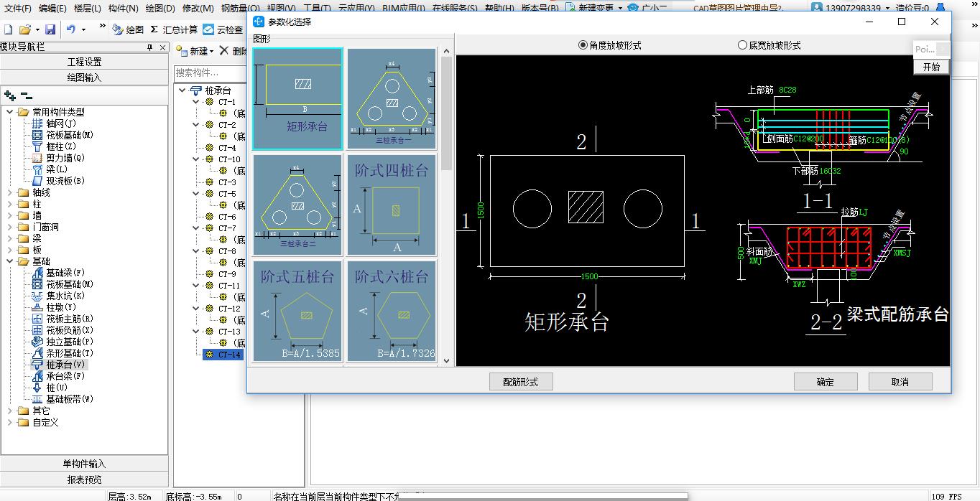Expand the 其它 folder

[9, 411]
